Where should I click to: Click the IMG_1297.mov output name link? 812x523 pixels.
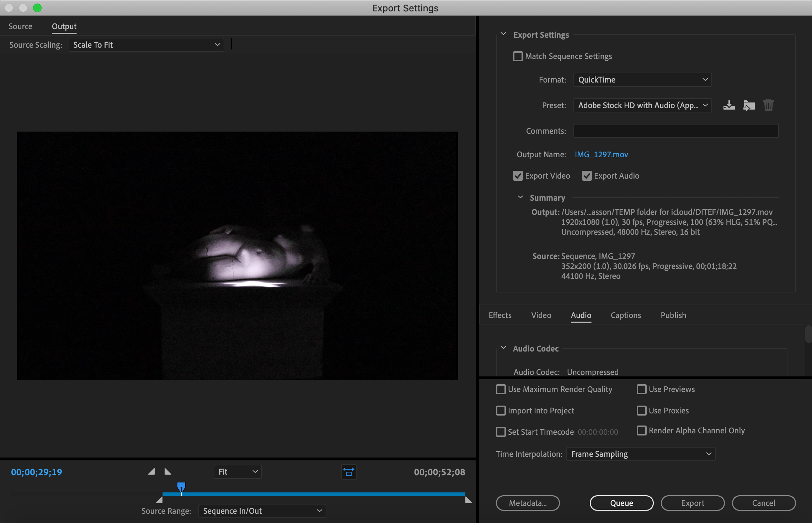[x=601, y=154]
